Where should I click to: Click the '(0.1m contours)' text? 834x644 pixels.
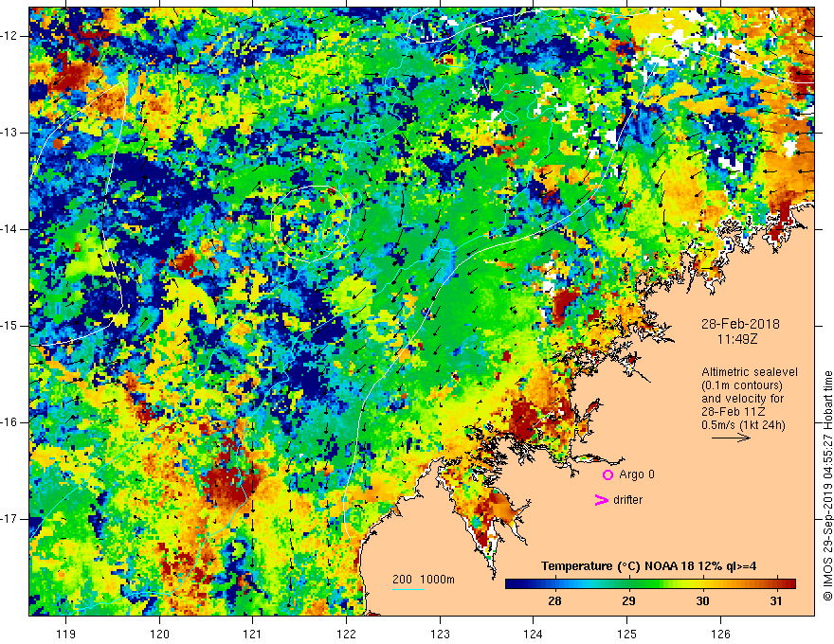point(742,385)
